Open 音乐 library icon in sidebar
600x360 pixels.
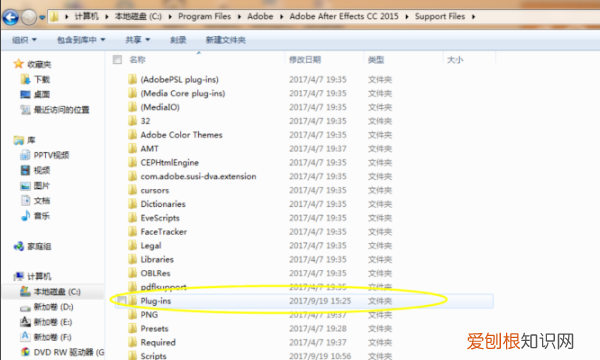click(25, 216)
